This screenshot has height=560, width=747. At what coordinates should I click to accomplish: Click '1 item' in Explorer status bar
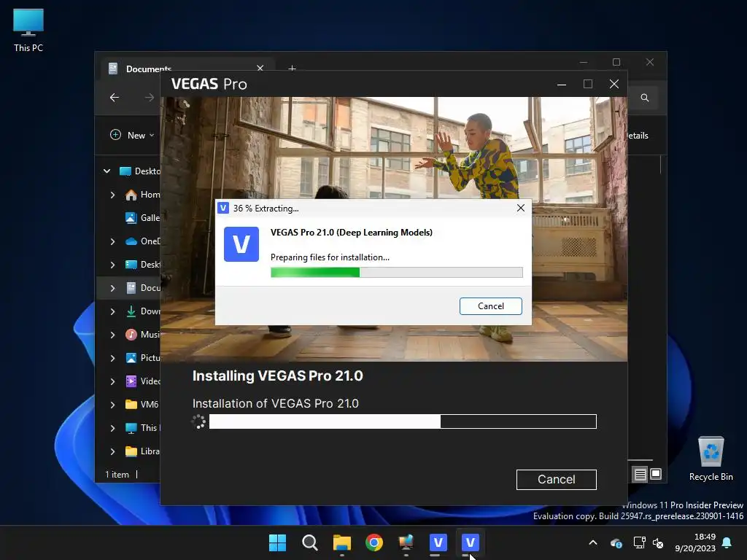[x=117, y=474]
